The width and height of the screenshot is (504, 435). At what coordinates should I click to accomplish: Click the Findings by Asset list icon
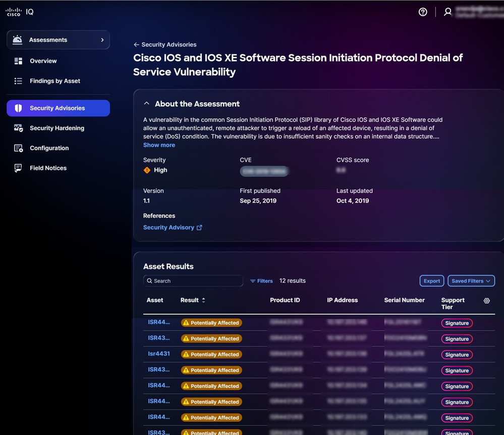click(x=18, y=81)
